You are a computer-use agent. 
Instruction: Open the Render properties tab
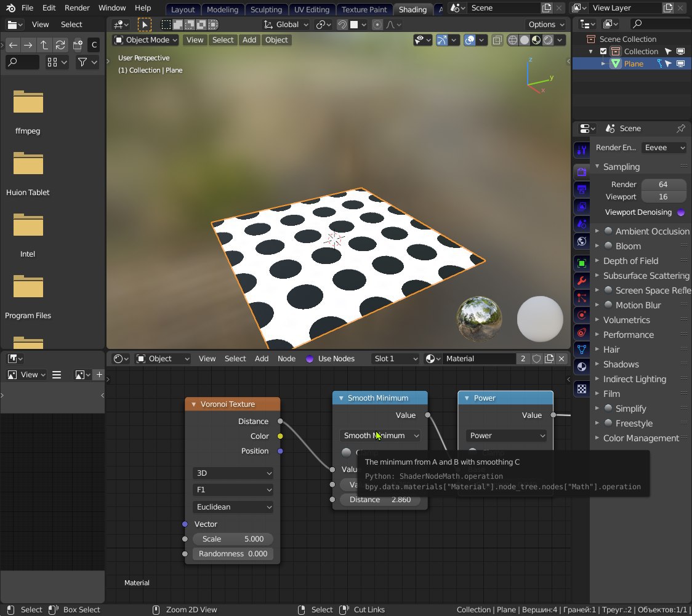tap(582, 172)
